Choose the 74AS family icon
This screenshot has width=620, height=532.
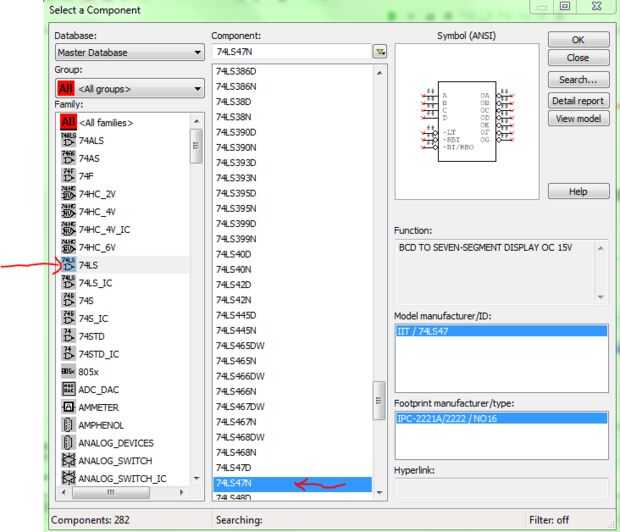click(68, 158)
